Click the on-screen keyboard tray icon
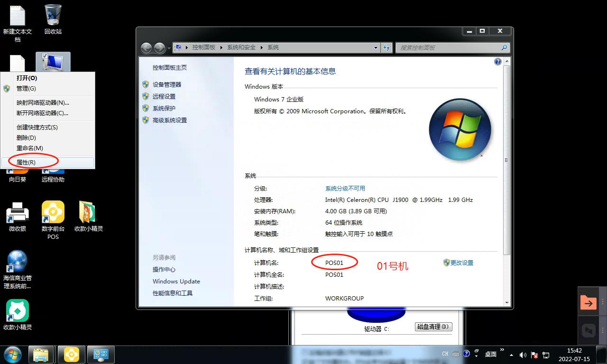607x364 pixels. pyautogui.click(x=456, y=354)
